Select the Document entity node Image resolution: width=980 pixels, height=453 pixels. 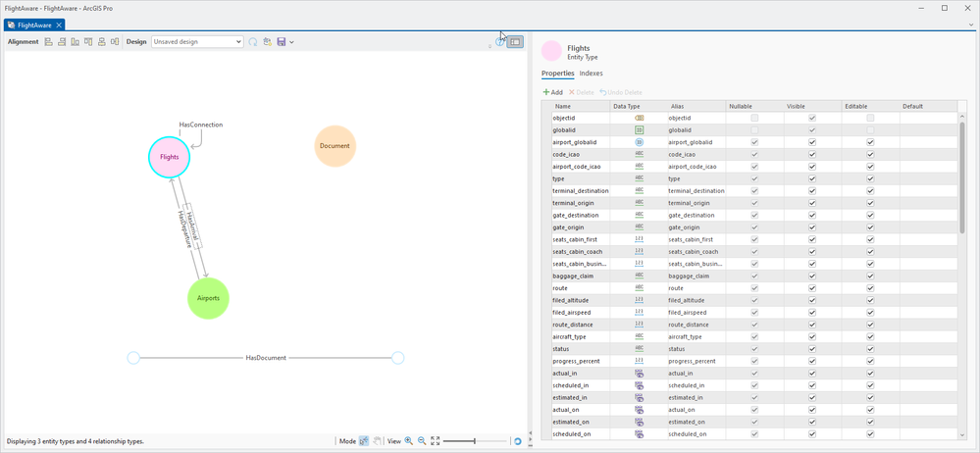(x=335, y=146)
